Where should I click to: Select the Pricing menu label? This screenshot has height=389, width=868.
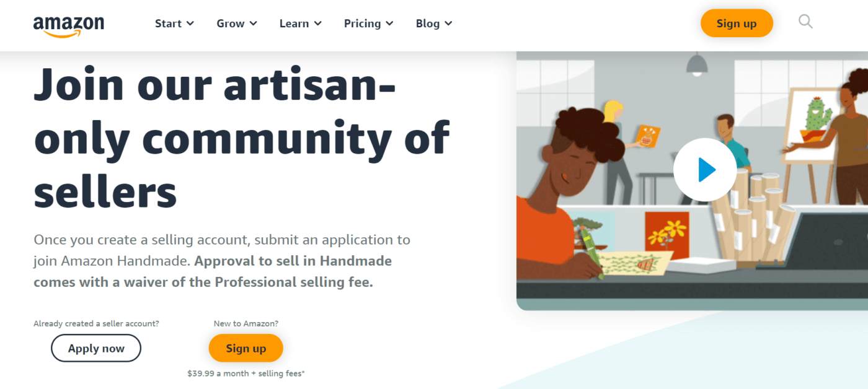362,24
